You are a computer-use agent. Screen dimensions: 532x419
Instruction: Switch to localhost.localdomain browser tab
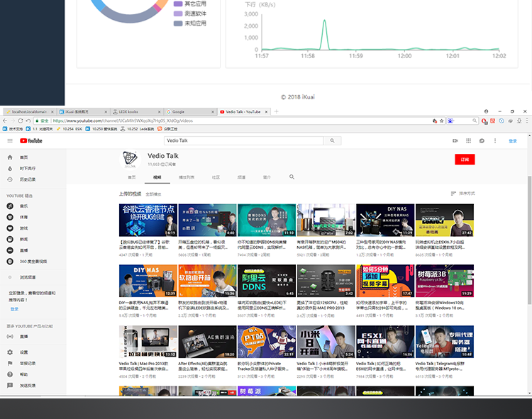coord(29,111)
